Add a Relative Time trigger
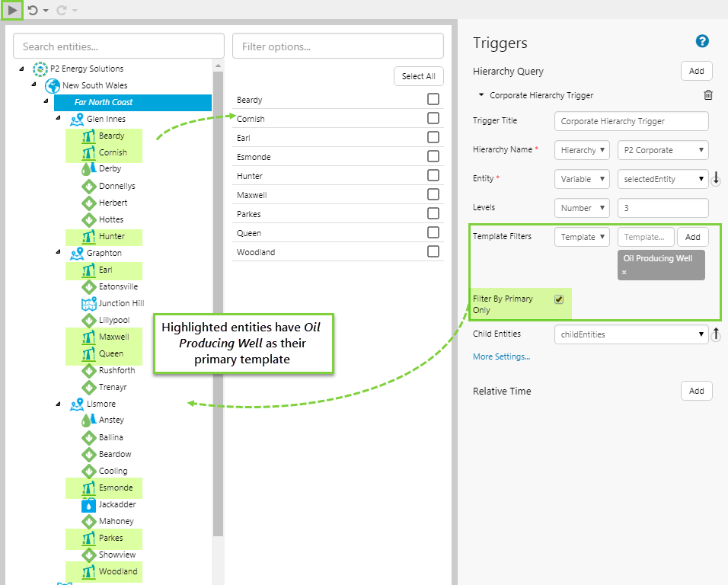The width and height of the screenshot is (728, 585). tap(697, 391)
